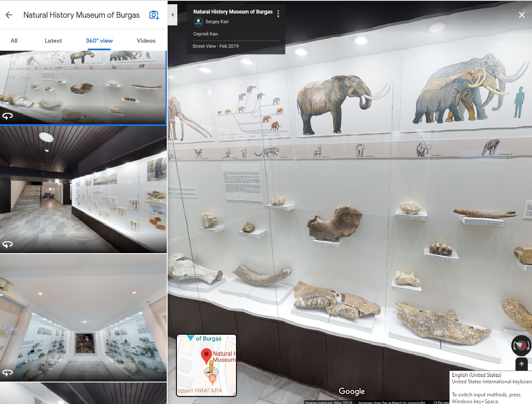Switch to the All tab
Screen dimensions: 532x404
[x=14, y=41]
